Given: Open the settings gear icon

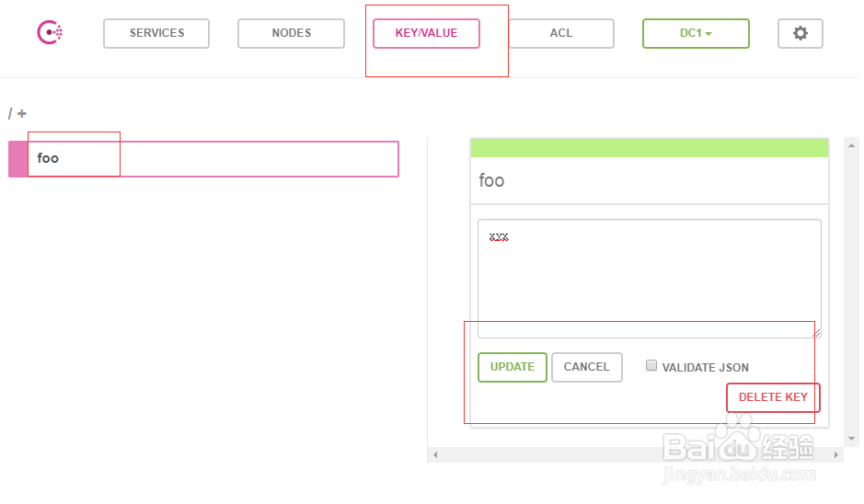Looking at the screenshot, I should tap(800, 33).
